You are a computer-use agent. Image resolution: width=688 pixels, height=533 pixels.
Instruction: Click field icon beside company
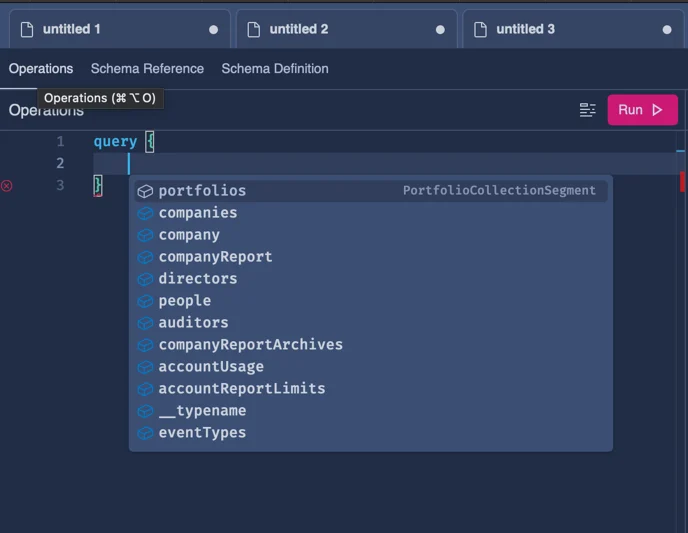[145, 235]
